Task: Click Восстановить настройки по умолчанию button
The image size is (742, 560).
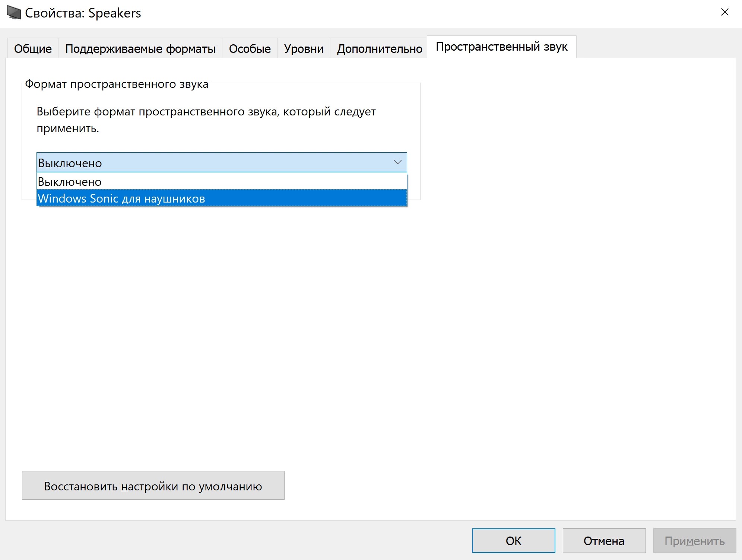Action: click(x=153, y=486)
